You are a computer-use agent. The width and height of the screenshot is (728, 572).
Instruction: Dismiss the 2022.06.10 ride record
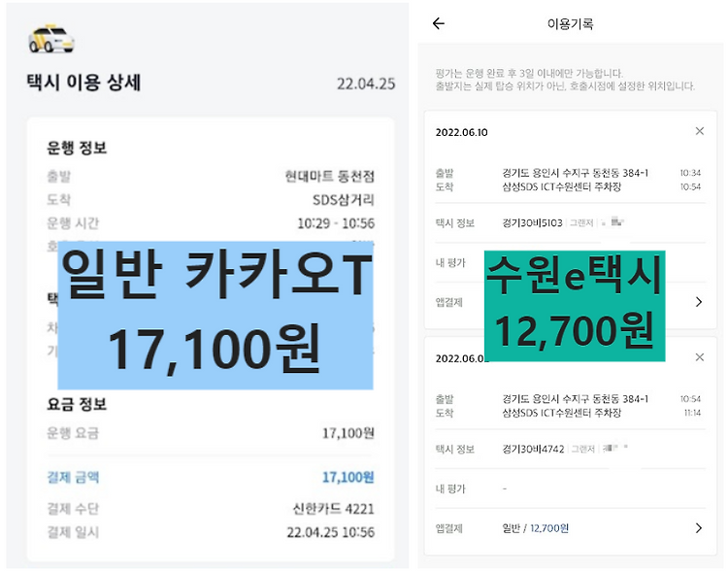pos(700,131)
